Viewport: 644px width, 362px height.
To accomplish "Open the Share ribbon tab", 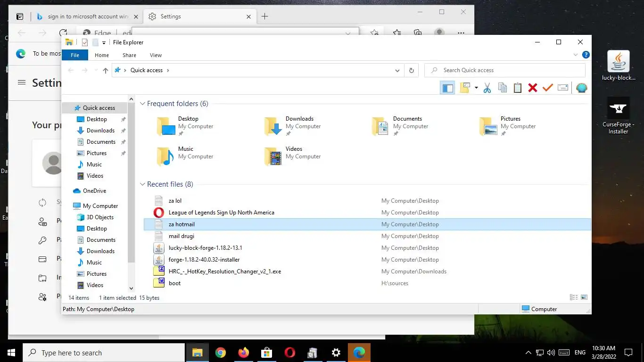I will coord(129,55).
